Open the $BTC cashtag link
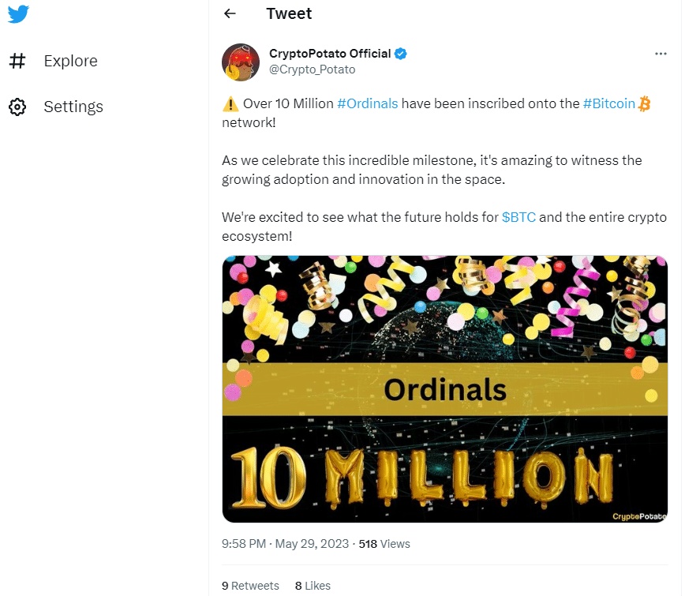Screen dimensions: 700x596 (x=518, y=217)
